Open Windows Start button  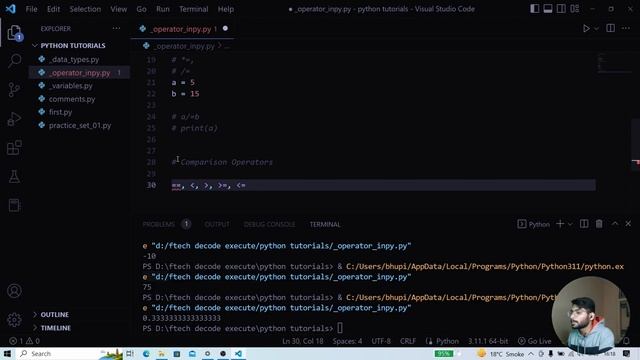(x=7, y=353)
